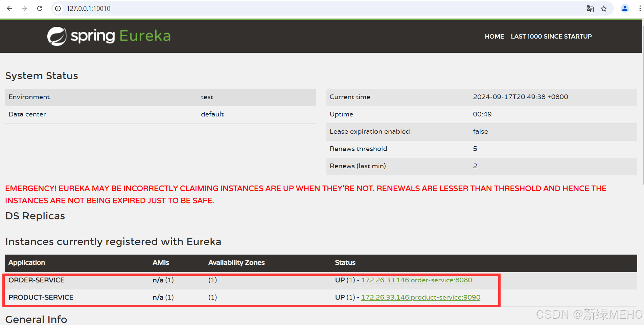Viewport: 644px width, 325px height.
Task: Select UP (1) status text for ORDER-SERVICE
Action: click(345, 280)
